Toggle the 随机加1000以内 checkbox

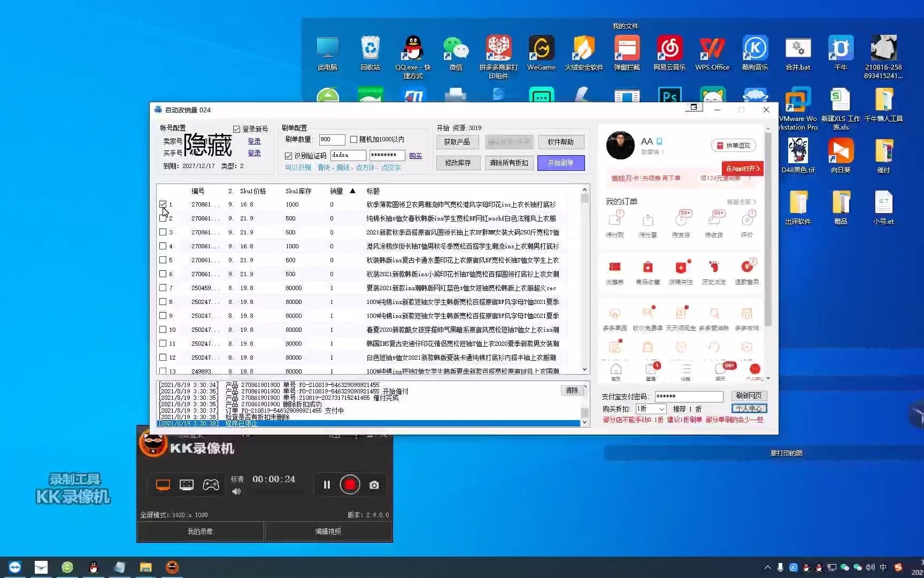(353, 139)
